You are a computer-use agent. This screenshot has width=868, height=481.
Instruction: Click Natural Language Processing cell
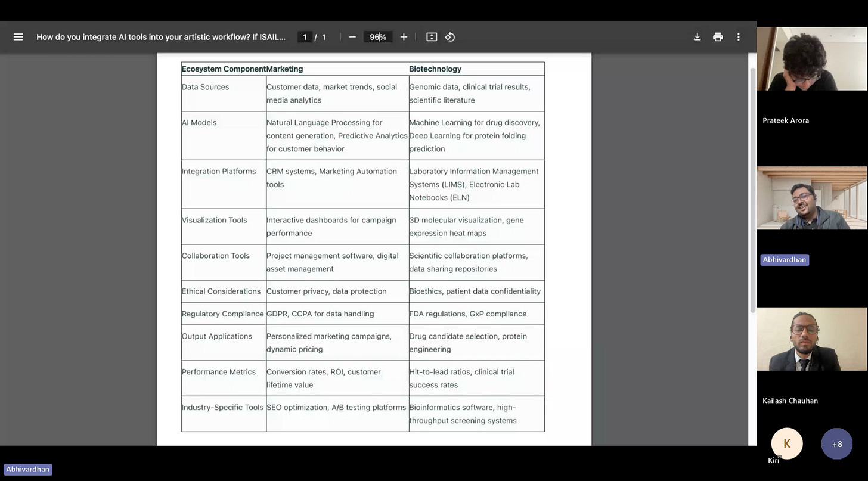click(337, 136)
